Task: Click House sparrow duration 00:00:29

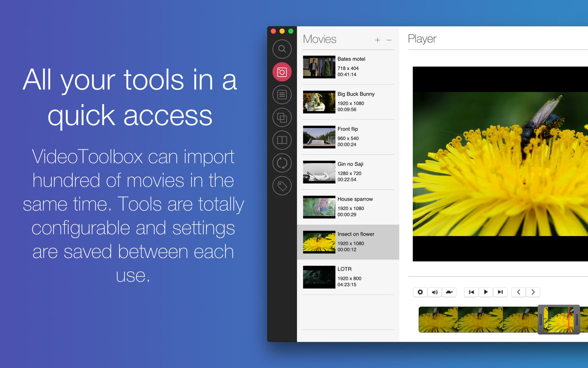Action: 347,215
